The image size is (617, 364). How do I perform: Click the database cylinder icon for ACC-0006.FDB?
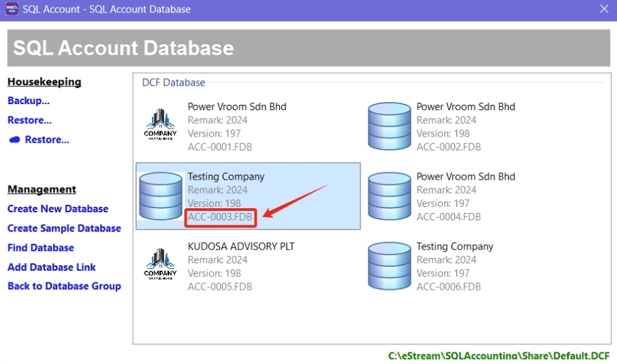tap(389, 265)
